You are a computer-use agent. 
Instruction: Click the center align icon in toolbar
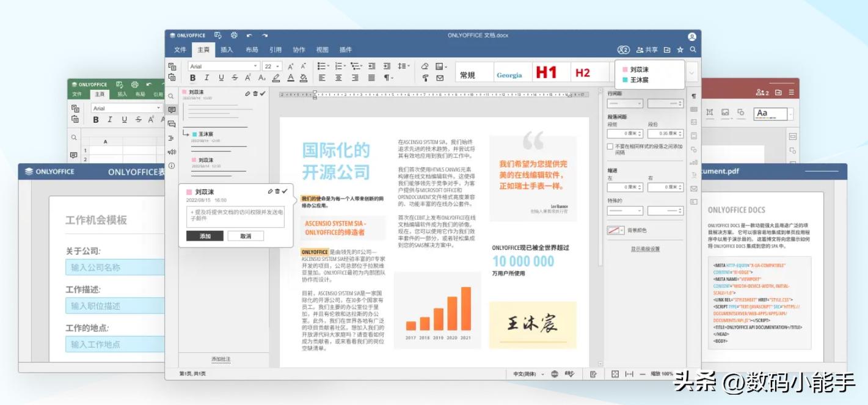pyautogui.click(x=338, y=78)
